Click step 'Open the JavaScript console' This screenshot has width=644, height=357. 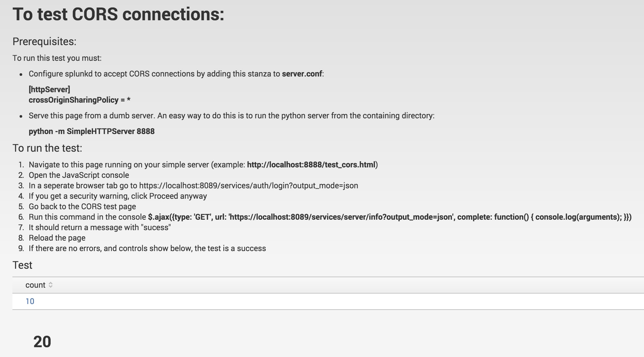point(79,175)
